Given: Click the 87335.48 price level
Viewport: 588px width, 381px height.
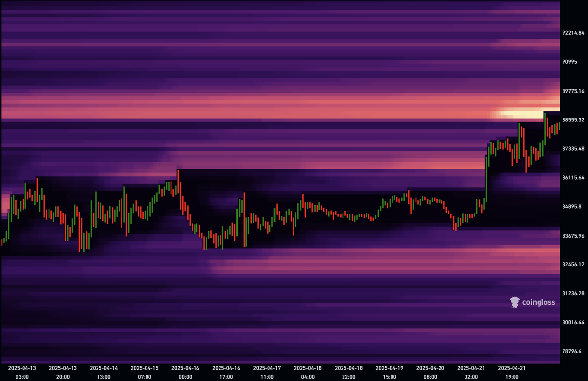Looking at the screenshot, I should (573, 149).
